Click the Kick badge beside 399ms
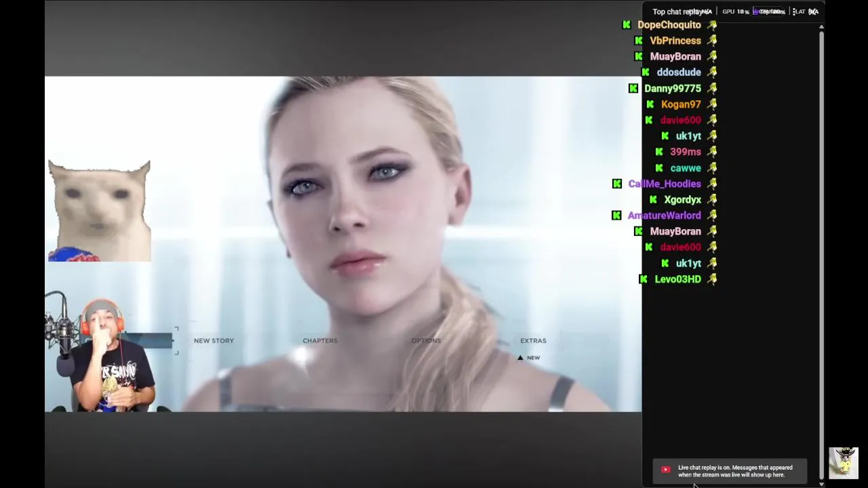This screenshot has height=488, width=868. (659, 152)
